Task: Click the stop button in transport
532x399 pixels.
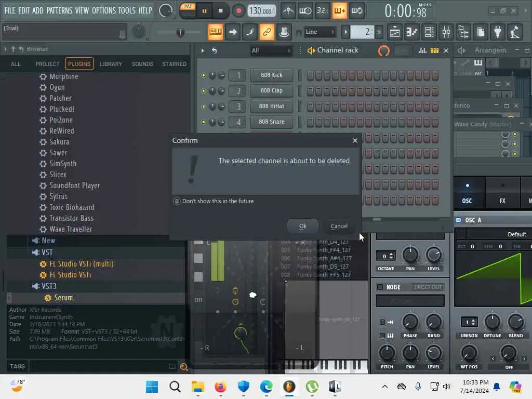Action: click(220, 11)
